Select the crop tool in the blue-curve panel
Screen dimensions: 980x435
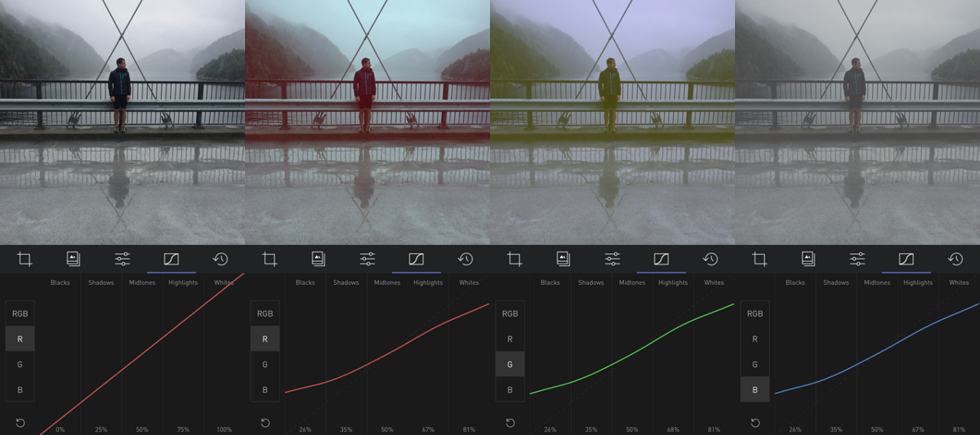click(x=759, y=260)
